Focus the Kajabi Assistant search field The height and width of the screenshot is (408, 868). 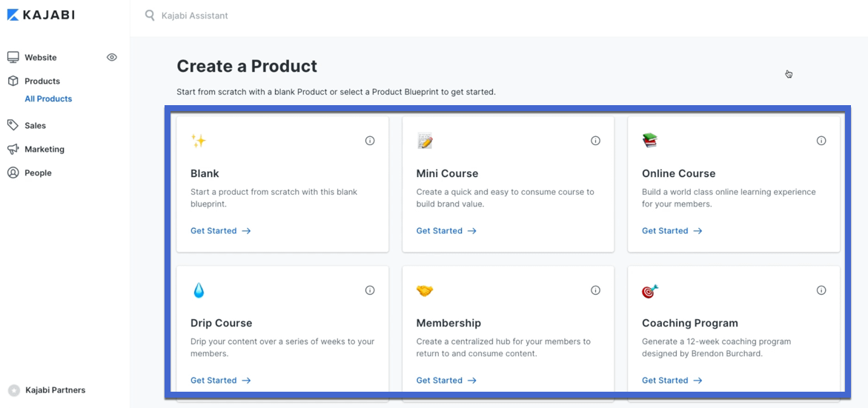[x=194, y=16]
